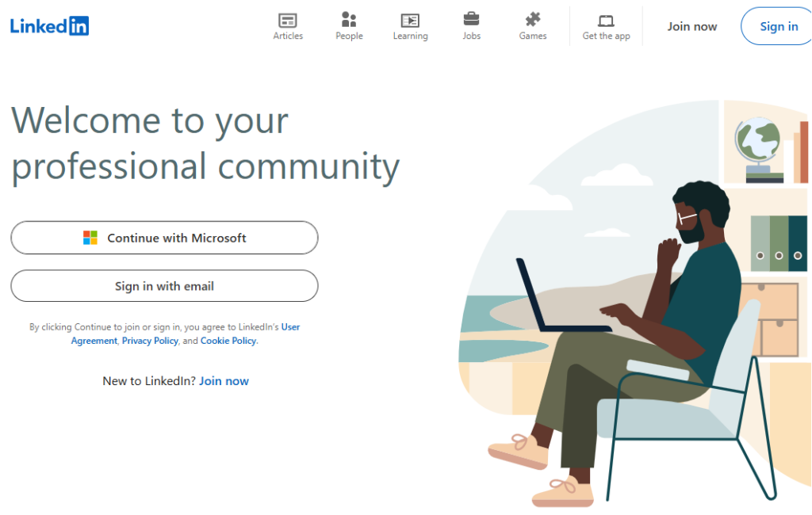Click the Get the app laptop icon
The image size is (812, 515).
pyautogui.click(x=606, y=21)
